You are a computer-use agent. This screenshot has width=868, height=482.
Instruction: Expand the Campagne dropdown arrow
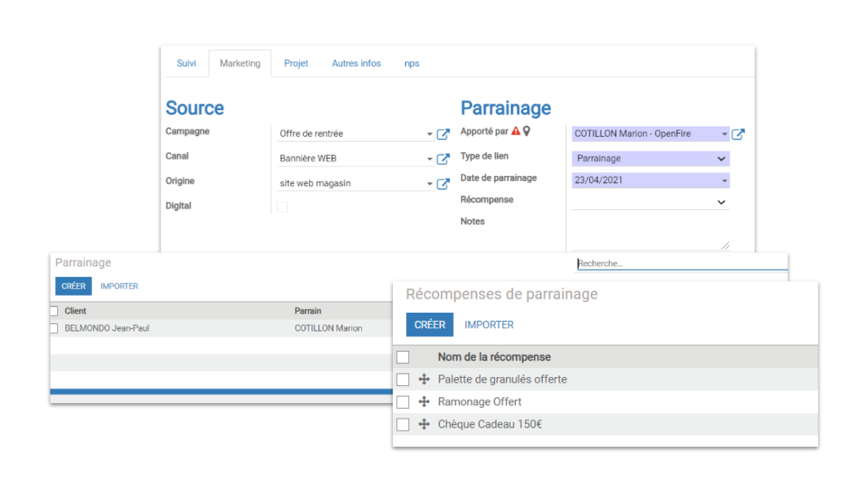[430, 134]
